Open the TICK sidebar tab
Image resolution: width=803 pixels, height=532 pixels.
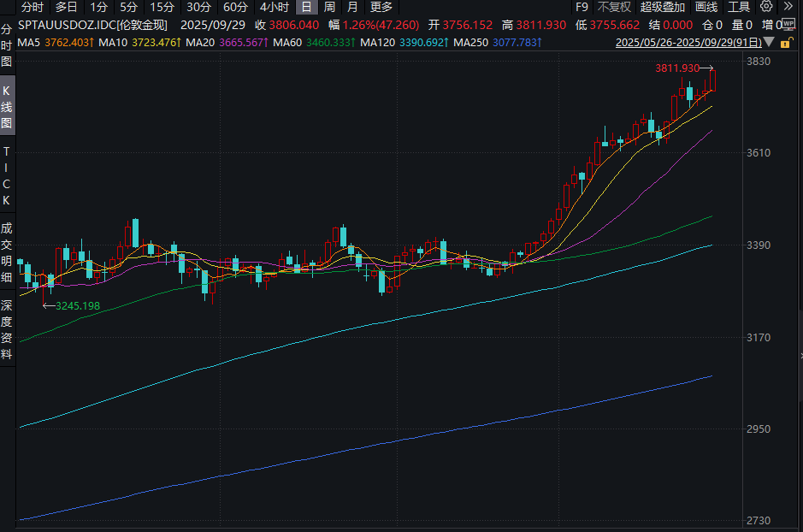[7, 175]
